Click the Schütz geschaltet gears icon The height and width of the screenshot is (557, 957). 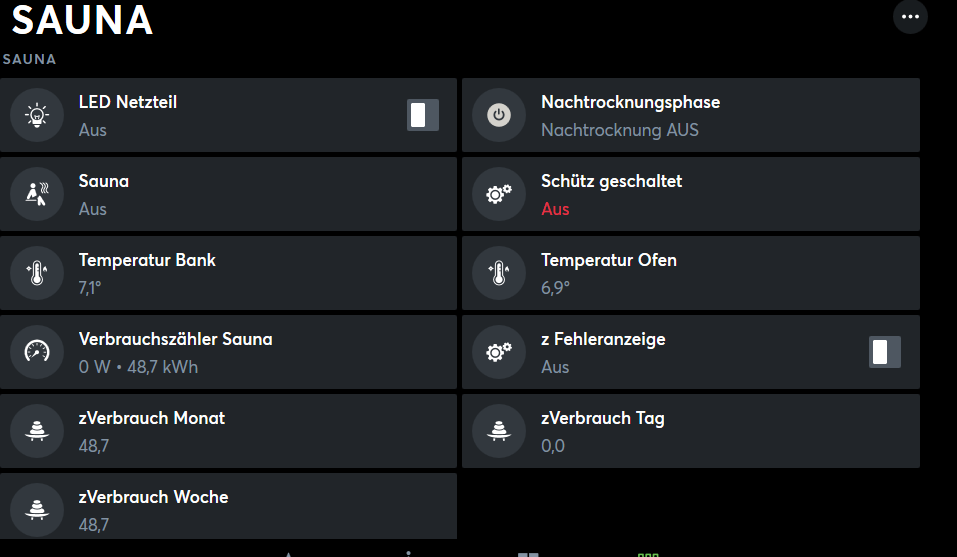(x=499, y=194)
